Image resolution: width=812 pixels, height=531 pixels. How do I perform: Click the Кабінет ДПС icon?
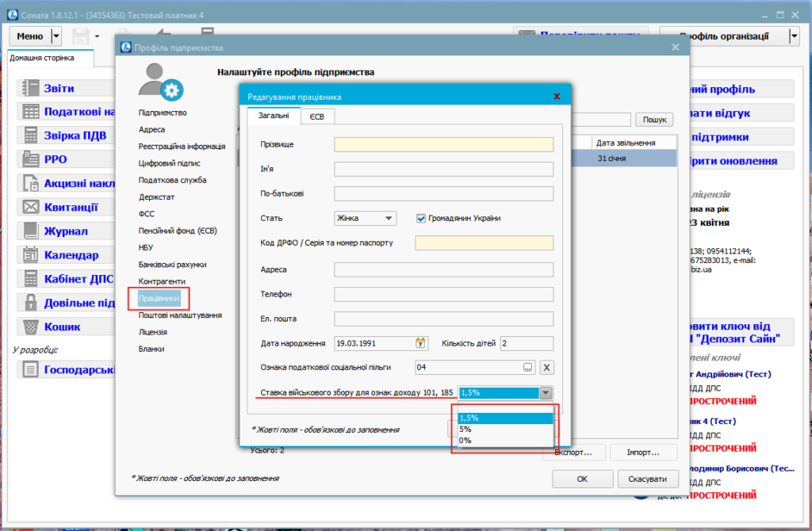[x=31, y=279]
